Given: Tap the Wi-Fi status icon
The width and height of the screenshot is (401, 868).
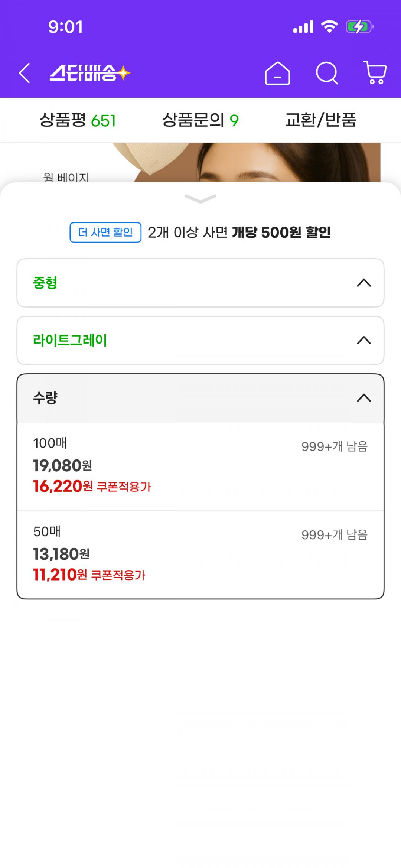Looking at the screenshot, I should click(x=329, y=27).
